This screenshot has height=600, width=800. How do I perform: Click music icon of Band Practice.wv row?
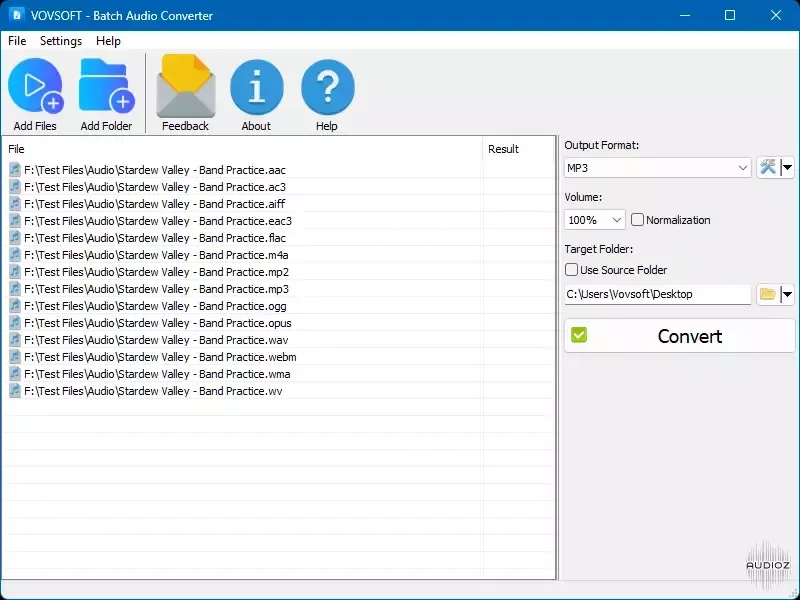(x=15, y=391)
